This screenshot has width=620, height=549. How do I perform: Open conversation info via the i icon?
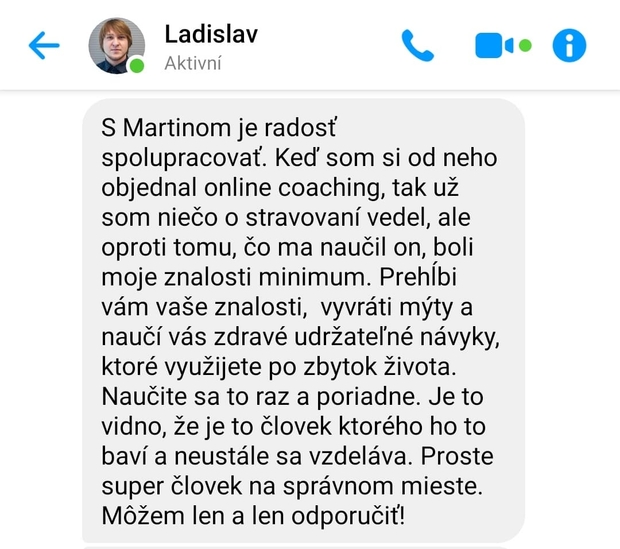tap(569, 45)
